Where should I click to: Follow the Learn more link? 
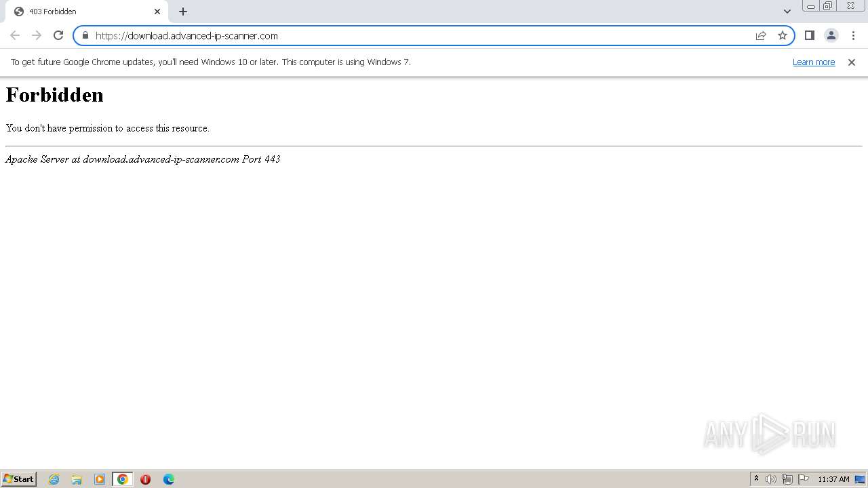814,62
